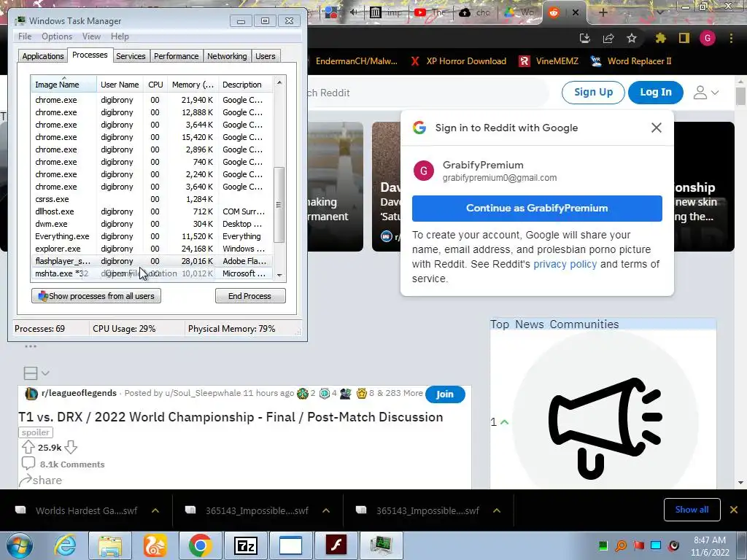This screenshot has width=747, height=560.
Task: Switch to the Networking tab
Action: (227, 56)
